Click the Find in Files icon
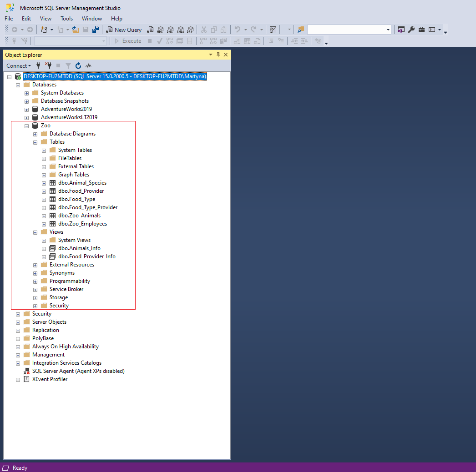Viewport: 476px width, 472px height. coord(301,30)
